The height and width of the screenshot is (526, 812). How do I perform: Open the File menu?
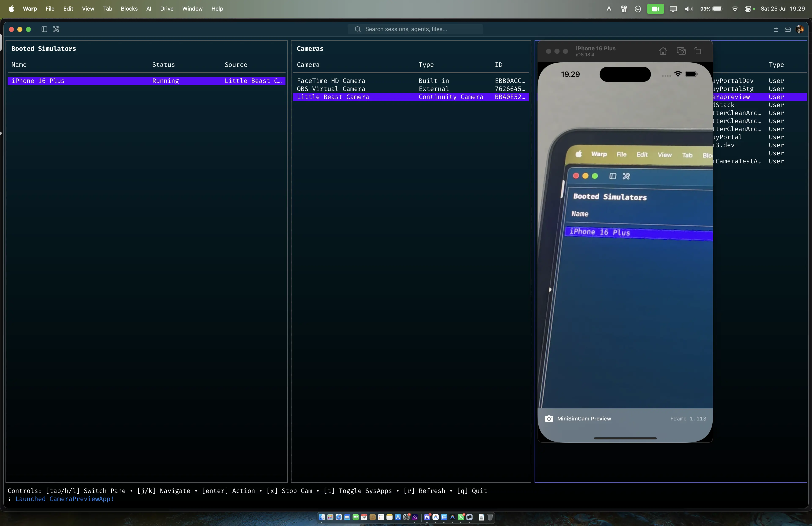coord(50,8)
